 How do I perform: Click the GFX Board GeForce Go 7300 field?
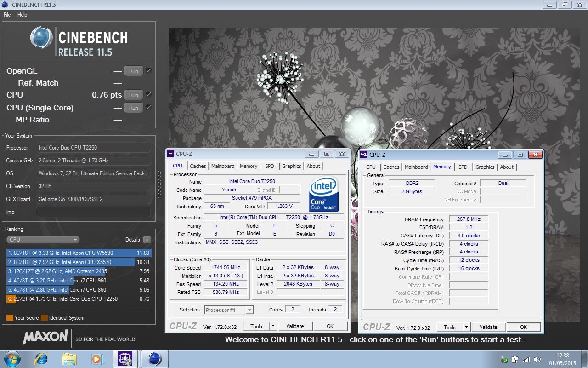click(x=94, y=199)
